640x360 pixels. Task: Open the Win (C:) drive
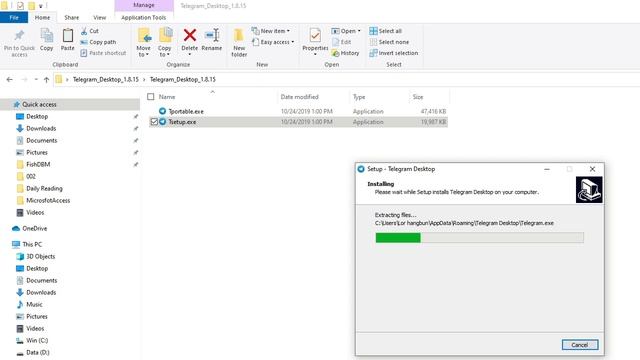tap(37, 340)
